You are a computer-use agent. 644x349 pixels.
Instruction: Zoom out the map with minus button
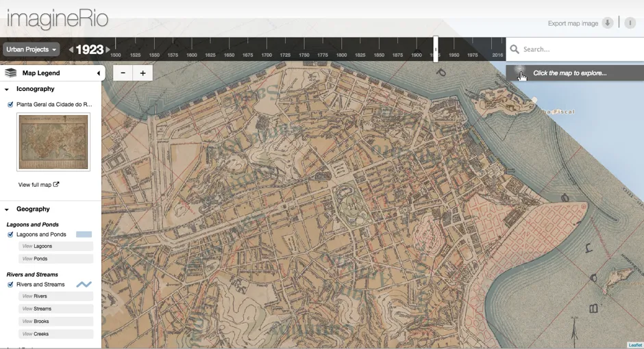pyautogui.click(x=123, y=73)
